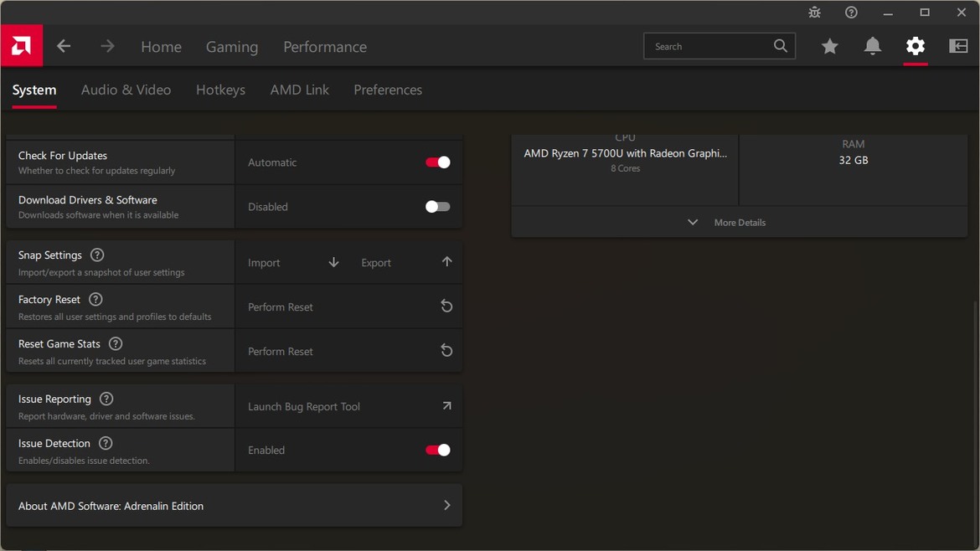Click Import settings button
Screen dimensions: 980x551
[292, 262]
